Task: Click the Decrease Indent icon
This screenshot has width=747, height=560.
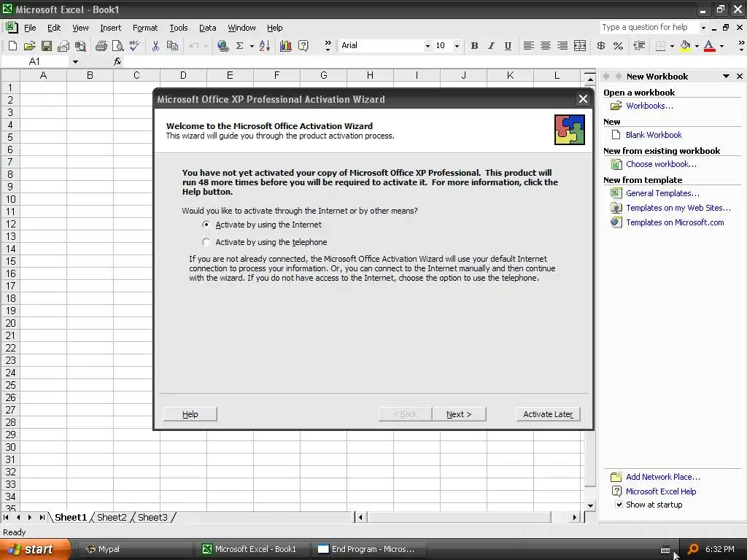Action: click(639, 46)
